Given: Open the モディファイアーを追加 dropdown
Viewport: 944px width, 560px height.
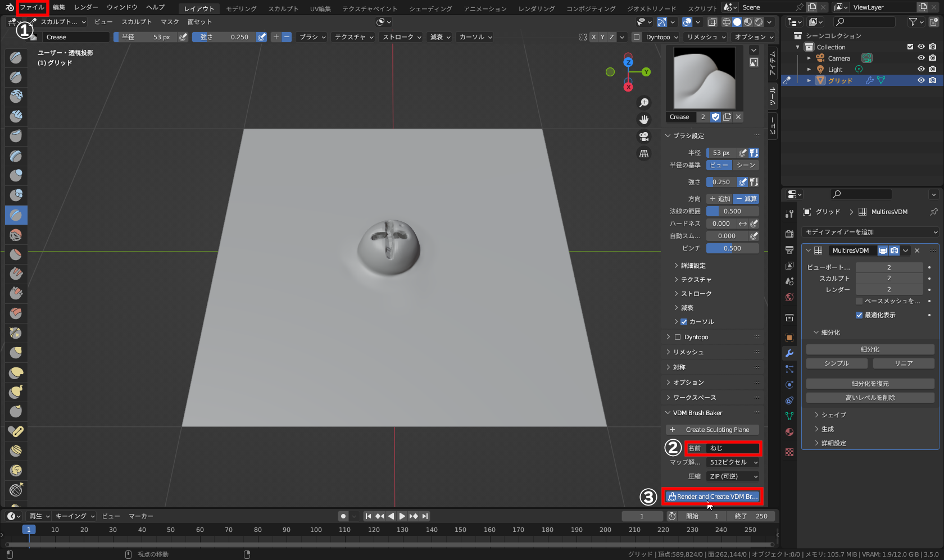Looking at the screenshot, I should coord(870,231).
